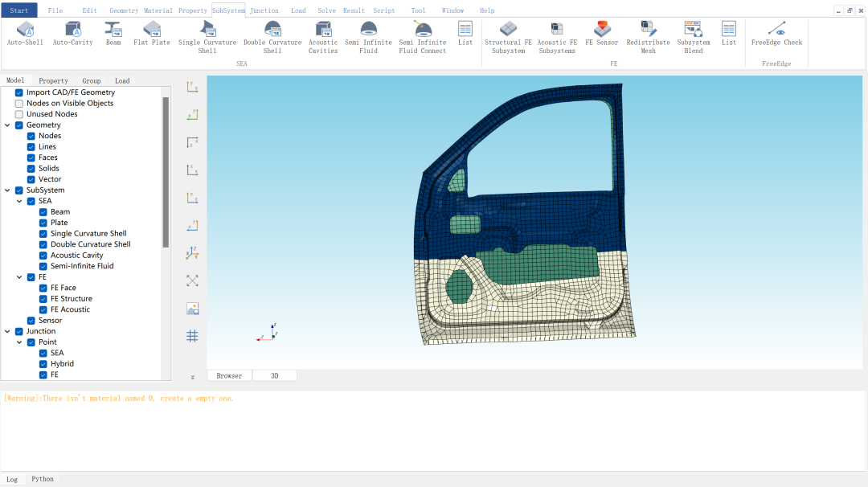
Task: Create a Beam subsystem
Action: tap(113, 33)
